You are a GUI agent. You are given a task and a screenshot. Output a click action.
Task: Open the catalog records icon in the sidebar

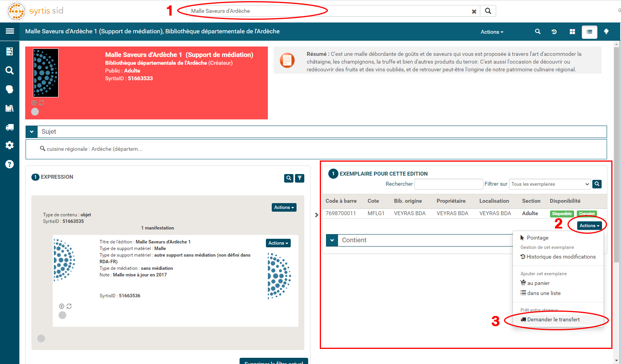[10, 51]
